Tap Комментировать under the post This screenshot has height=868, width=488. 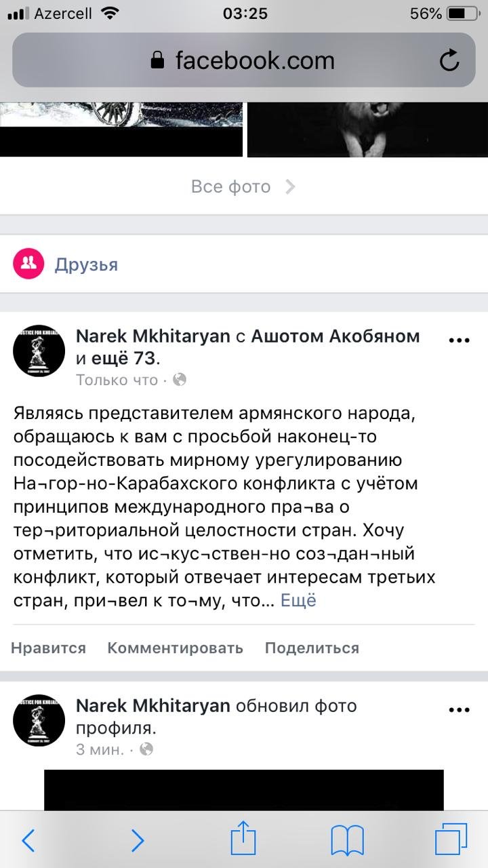[175, 648]
